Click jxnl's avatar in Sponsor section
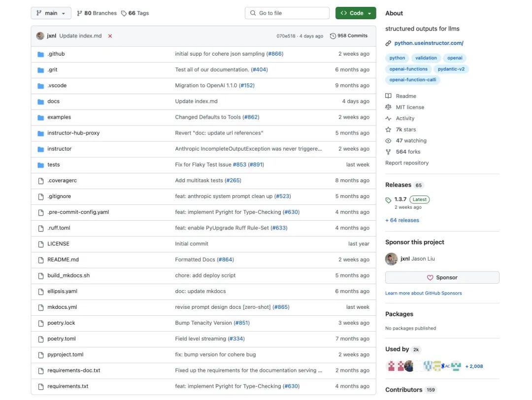The width and height of the screenshot is (532, 400). pos(391,259)
